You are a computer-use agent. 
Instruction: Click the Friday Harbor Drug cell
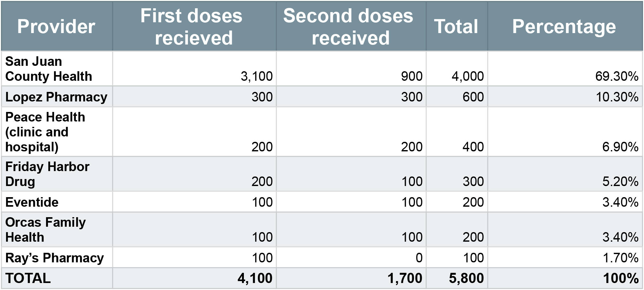tap(47, 174)
